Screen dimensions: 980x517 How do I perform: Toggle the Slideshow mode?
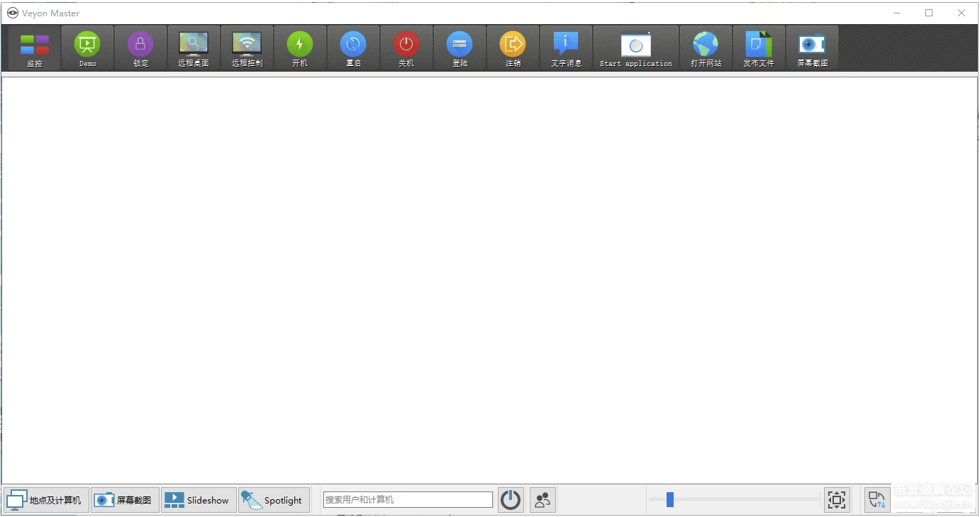coord(198,499)
